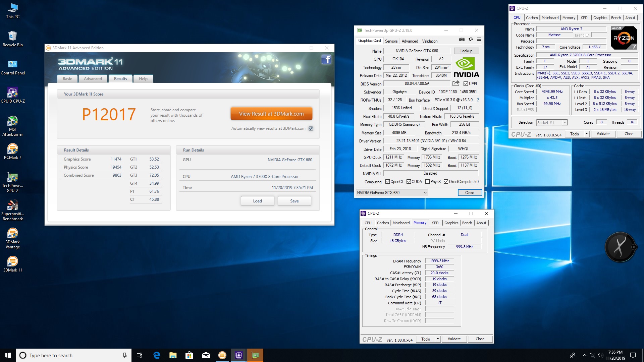Click the taskbar clock showing 7:36 PM
The height and width of the screenshot is (362, 644).
tap(615, 355)
